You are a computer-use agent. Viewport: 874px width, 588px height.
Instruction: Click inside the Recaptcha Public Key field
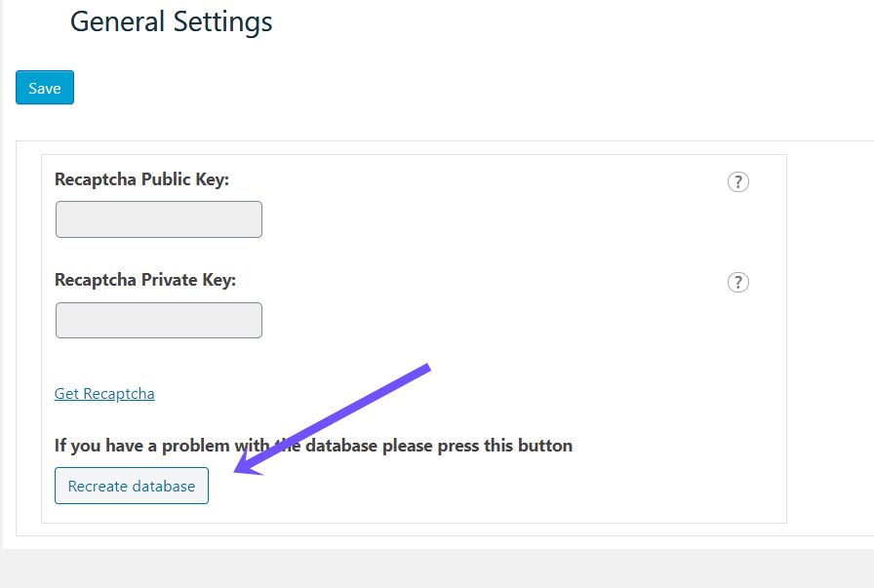158,218
